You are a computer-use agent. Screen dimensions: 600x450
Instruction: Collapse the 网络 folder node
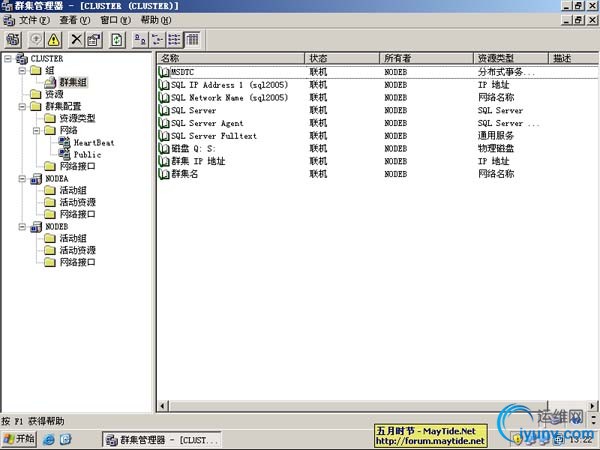(x=36, y=130)
